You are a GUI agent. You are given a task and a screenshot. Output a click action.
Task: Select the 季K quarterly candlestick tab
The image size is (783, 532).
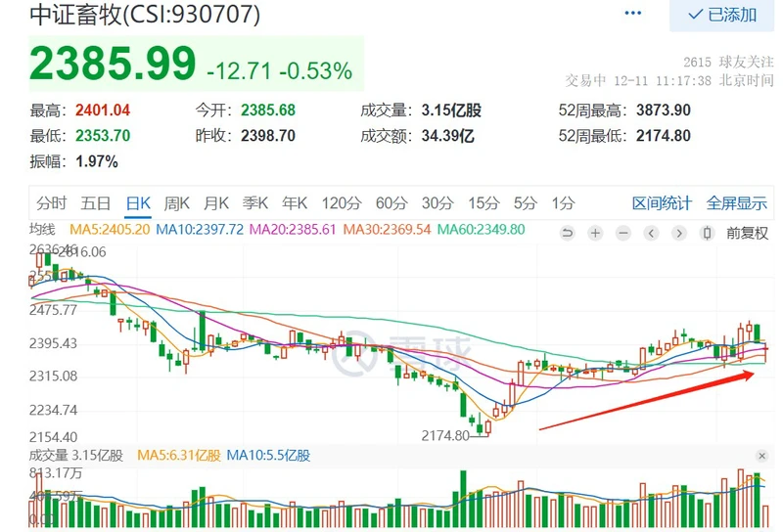tap(255, 203)
